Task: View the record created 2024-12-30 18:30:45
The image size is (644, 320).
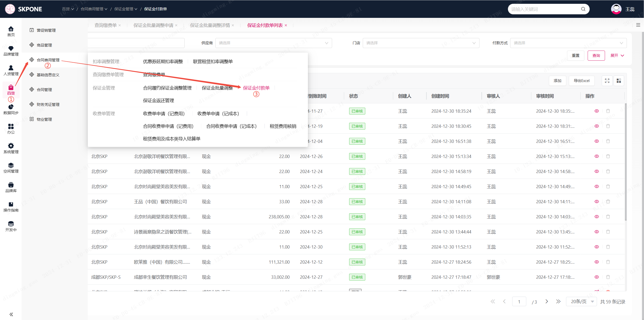Action: tap(597, 126)
